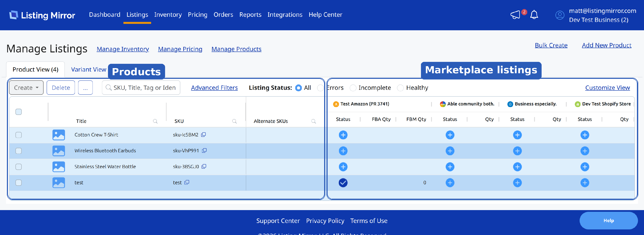Copy the SKU sku-3BSGJ0

[204, 166]
